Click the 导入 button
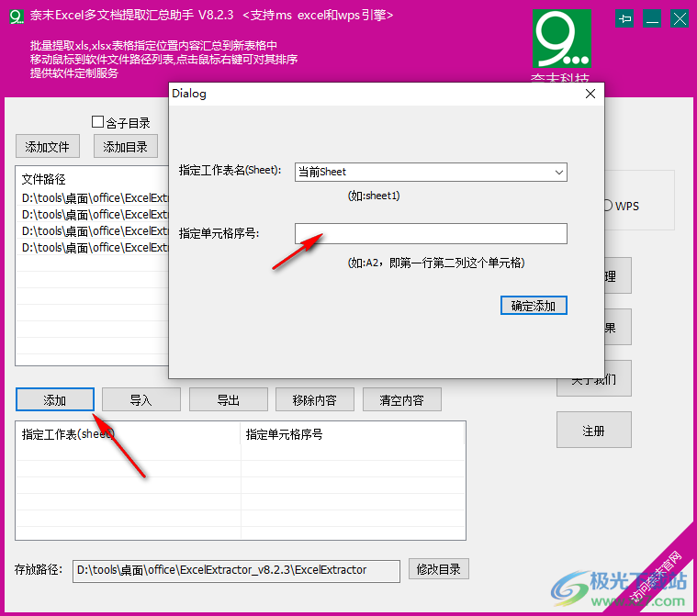Screen dimensions: 697x616 [141, 399]
